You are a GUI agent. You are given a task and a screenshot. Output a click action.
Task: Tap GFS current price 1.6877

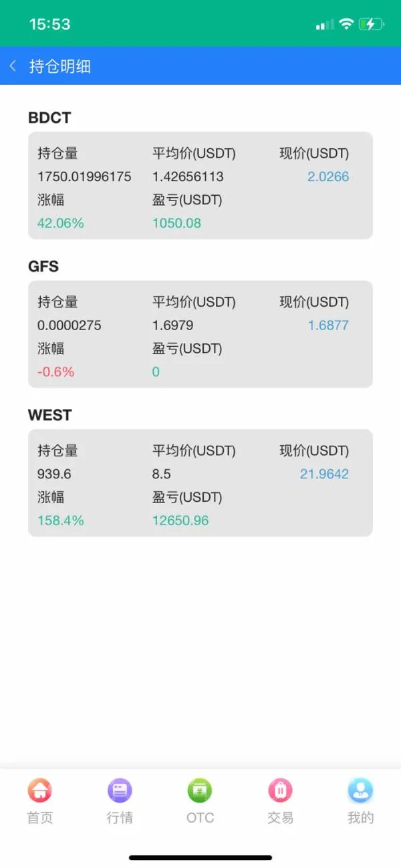click(328, 325)
